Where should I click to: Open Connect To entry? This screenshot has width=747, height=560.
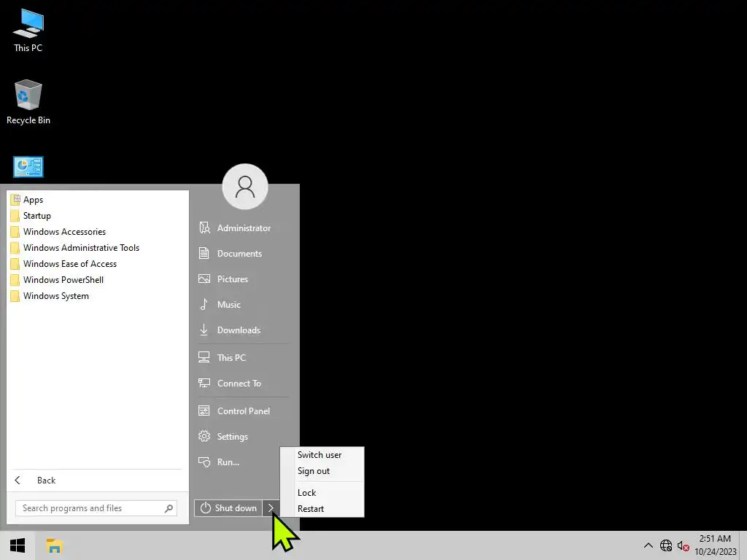pos(244,384)
